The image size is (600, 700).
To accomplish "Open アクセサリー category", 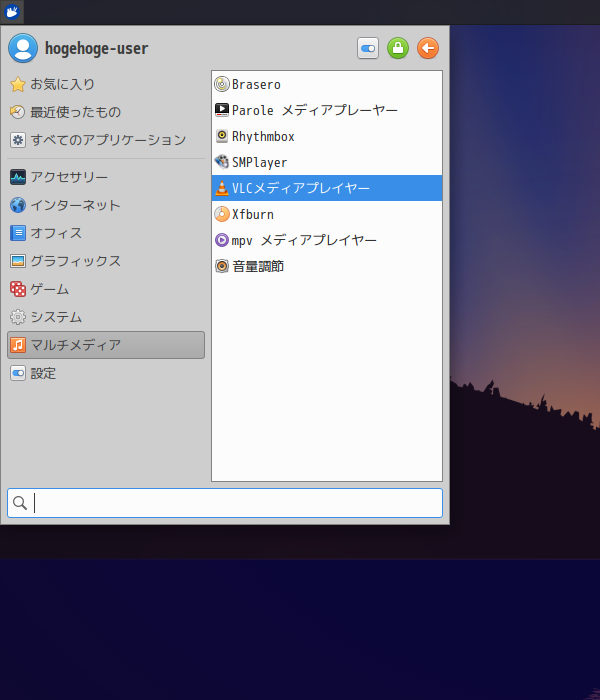I will coord(106,177).
